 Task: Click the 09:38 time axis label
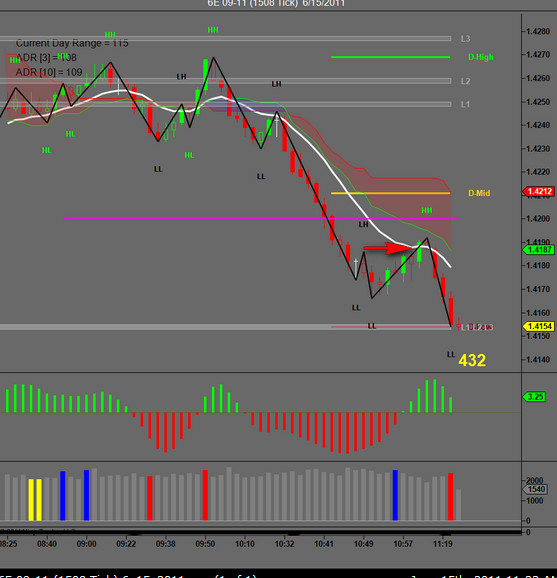pos(166,544)
